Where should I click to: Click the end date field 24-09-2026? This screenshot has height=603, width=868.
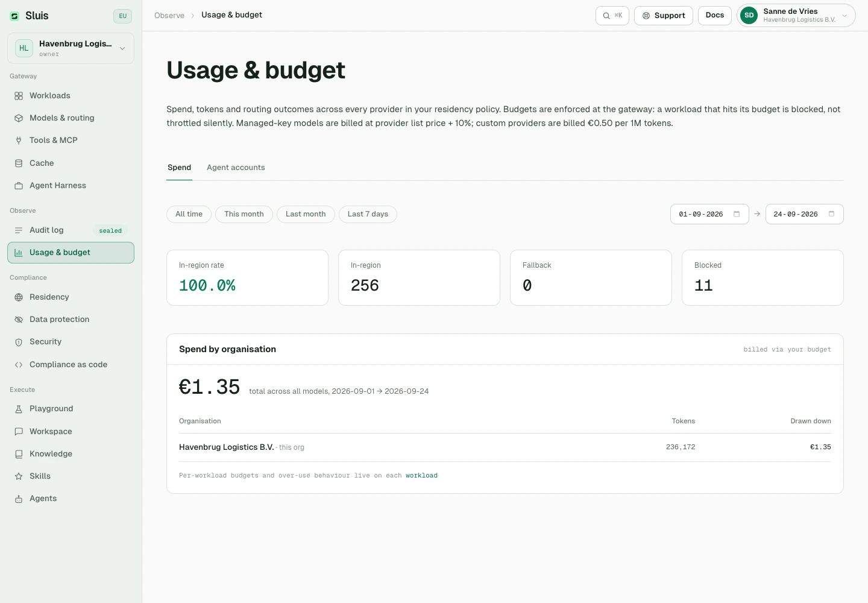click(x=805, y=214)
